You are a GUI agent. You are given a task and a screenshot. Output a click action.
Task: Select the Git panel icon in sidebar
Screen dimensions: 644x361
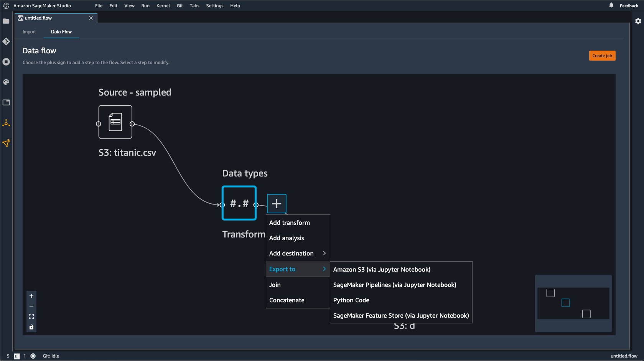6,41
